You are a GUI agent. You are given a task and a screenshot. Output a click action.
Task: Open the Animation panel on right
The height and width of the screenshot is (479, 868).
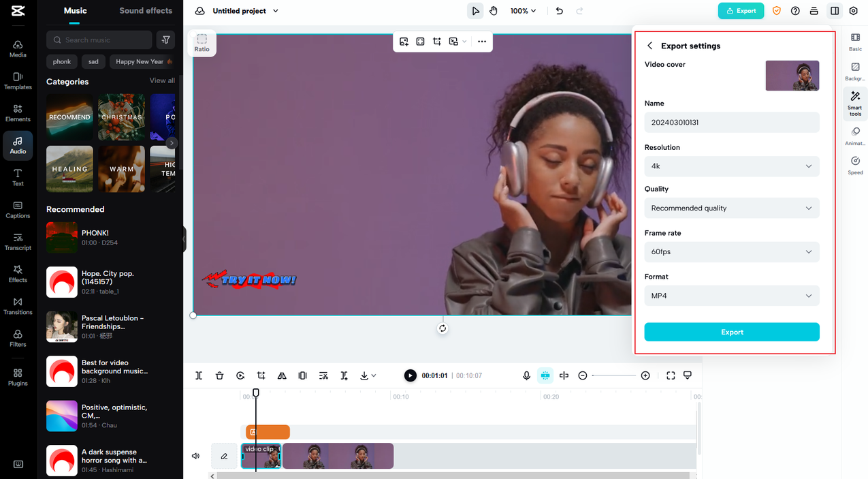855,136
